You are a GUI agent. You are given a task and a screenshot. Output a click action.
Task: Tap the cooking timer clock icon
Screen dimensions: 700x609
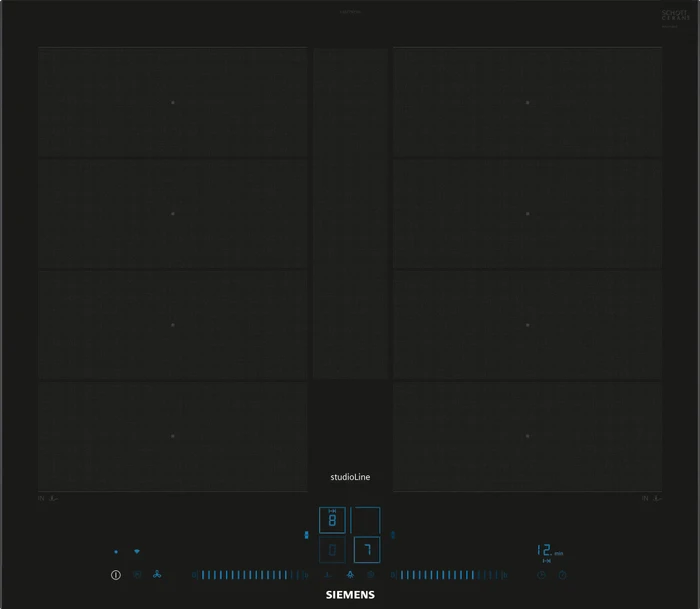click(x=542, y=575)
